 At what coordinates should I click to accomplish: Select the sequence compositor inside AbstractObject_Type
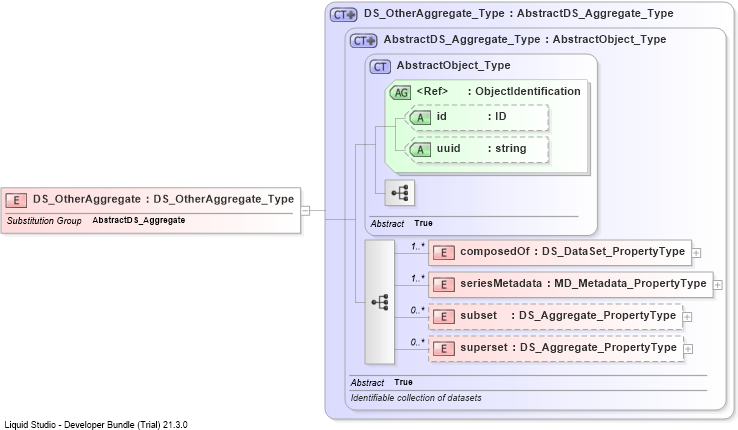pyautogui.click(x=400, y=193)
